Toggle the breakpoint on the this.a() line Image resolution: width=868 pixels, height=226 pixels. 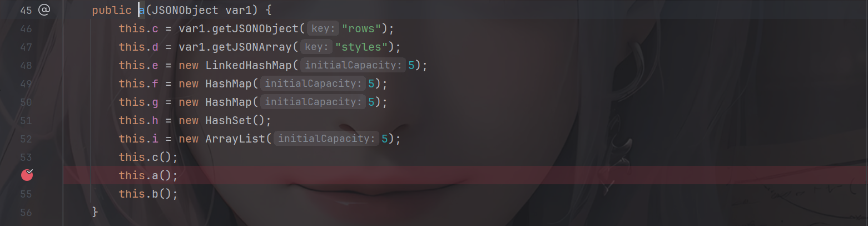coord(27,175)
